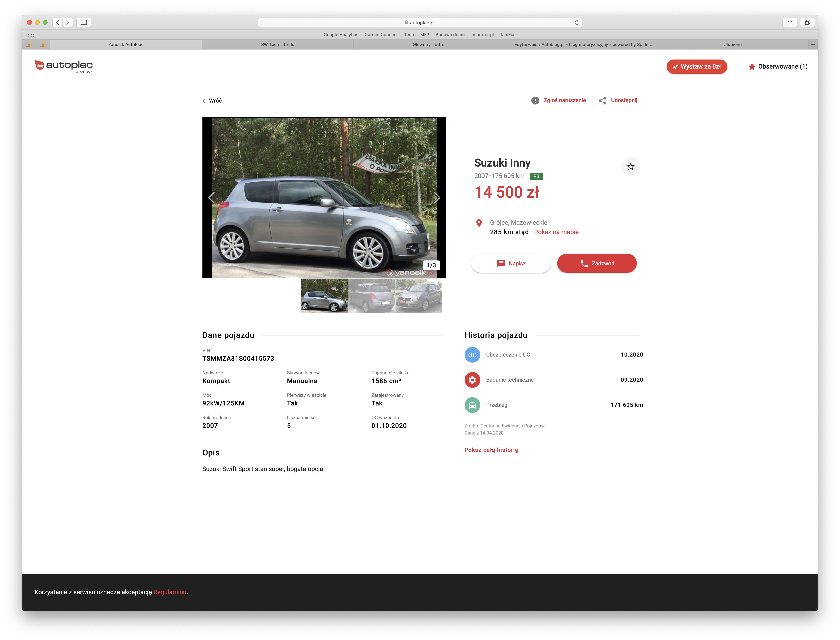Click the location pin icon

coord(479,223)
